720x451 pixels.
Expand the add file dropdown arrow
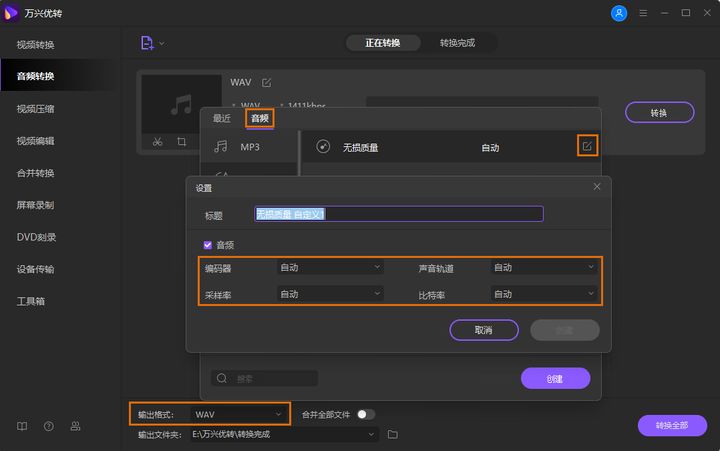coord(162,44)
